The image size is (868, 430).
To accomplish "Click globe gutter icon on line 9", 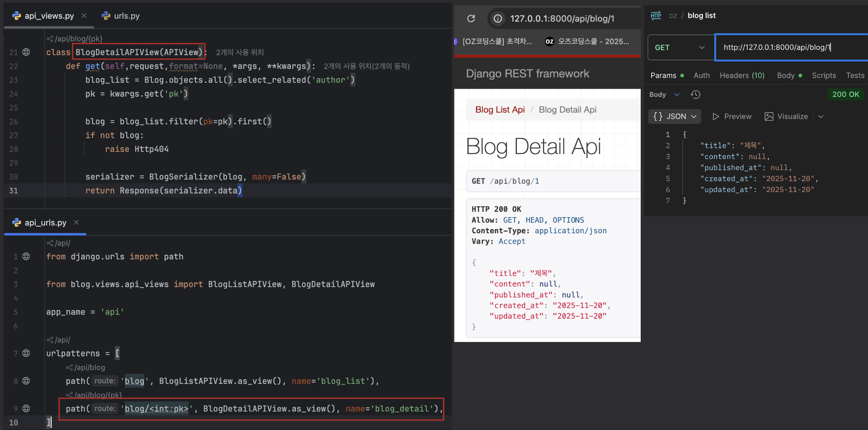I will click(x=26, y=408).
